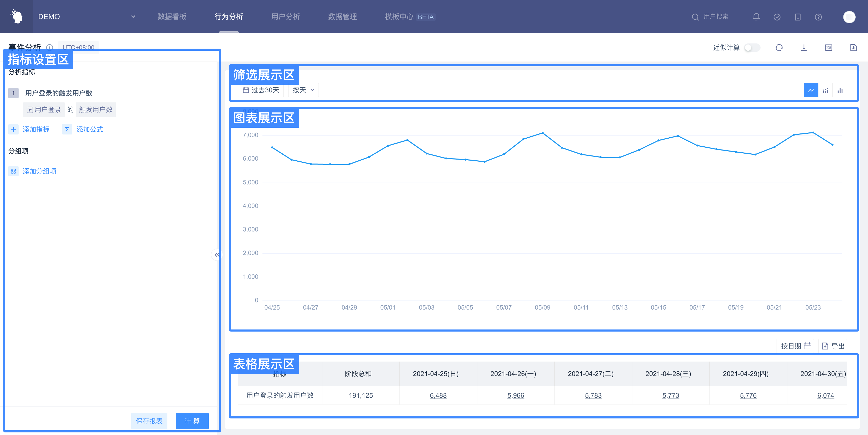Switch to line chart view
868x435 pixels.
coord(811,90)
